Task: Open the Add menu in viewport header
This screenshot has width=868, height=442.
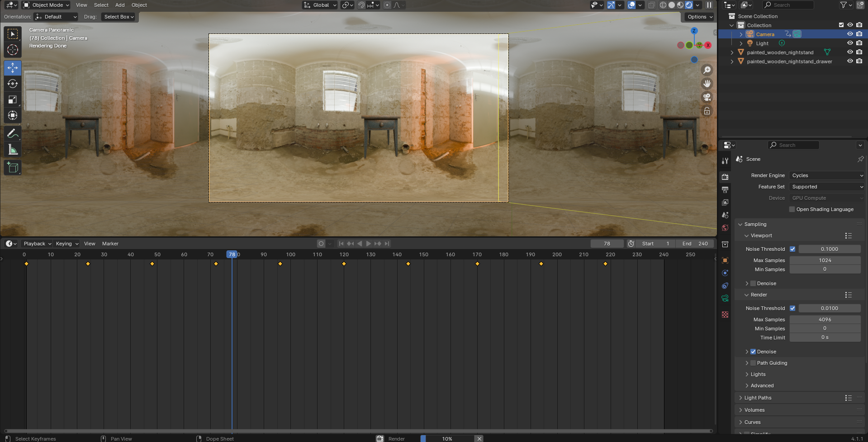Action: tap(120, 5)
